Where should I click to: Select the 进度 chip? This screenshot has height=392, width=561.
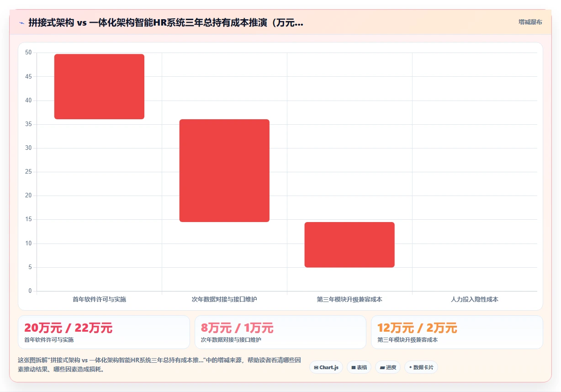point(388,367)
